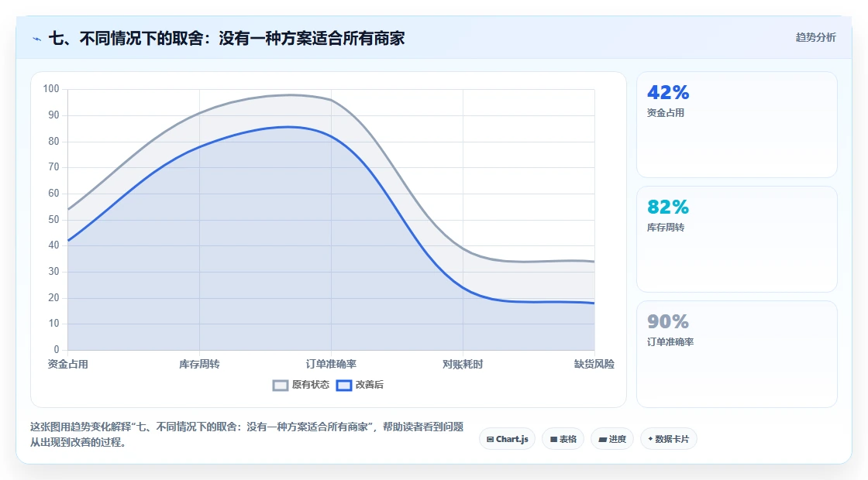The width and height of the screenshot is (868, 480).
Task: Select the 表格 tag button
Action: click(563, 439)
